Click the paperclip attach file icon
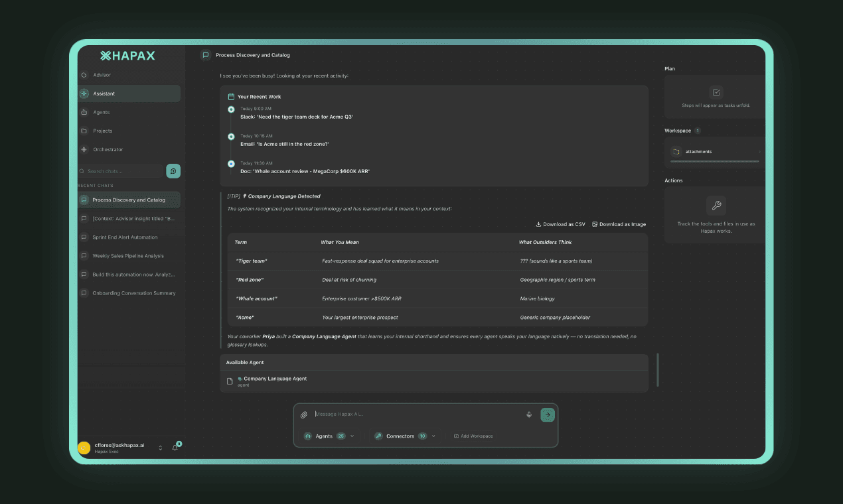Image resolution: width=843 pixels, height=504 pixels. pyautogui.click(x=304, y=414)
